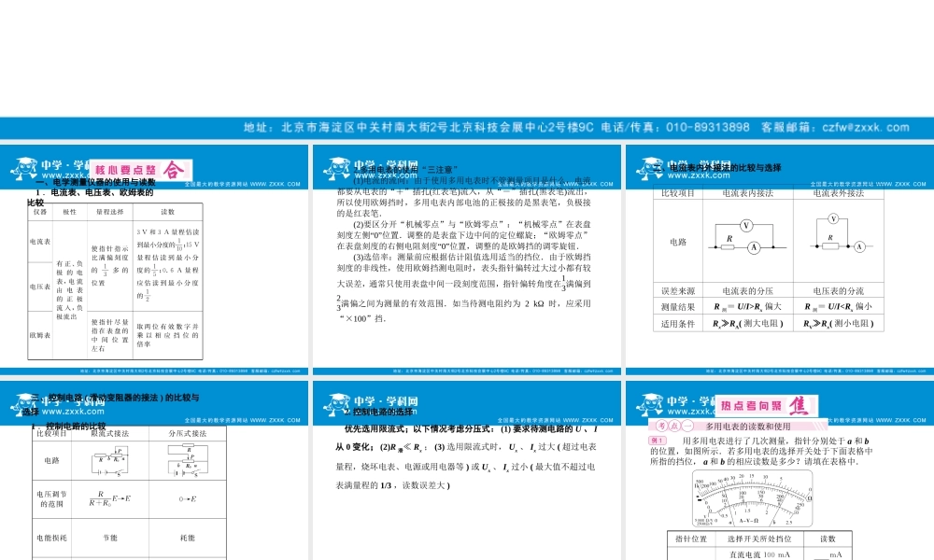Click the 电压表 row label in the instrument table
934x560 pixels.
click(x=40, y=287)
